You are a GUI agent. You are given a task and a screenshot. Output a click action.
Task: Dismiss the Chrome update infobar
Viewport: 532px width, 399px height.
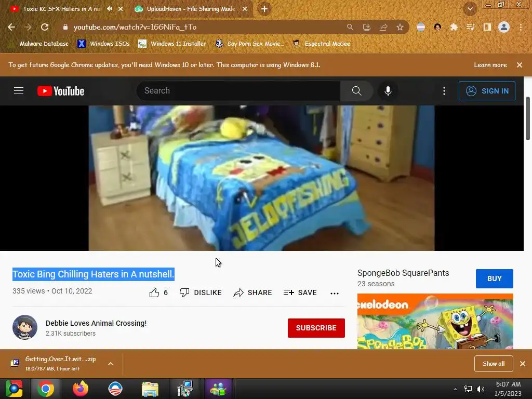click(x=520, y=65)
